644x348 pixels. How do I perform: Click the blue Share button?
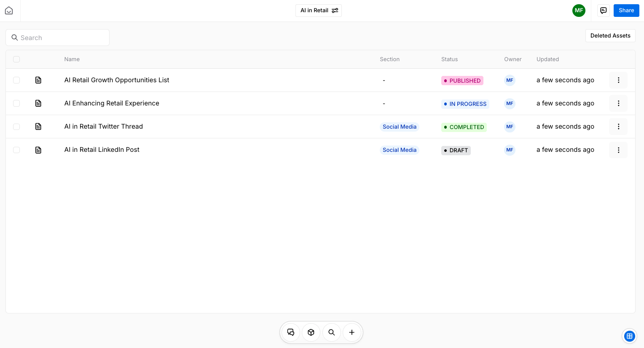(626, 11)
